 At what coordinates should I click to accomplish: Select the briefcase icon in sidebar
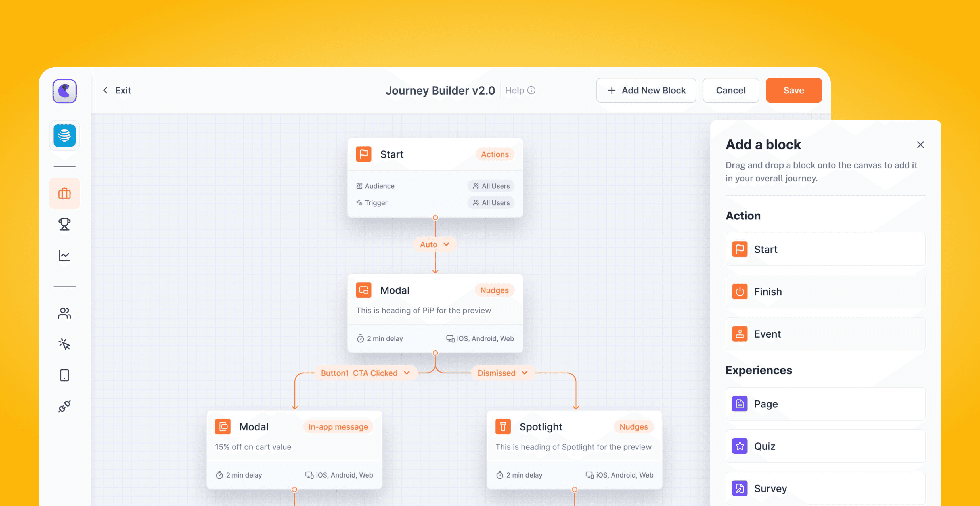click(64, 193)
